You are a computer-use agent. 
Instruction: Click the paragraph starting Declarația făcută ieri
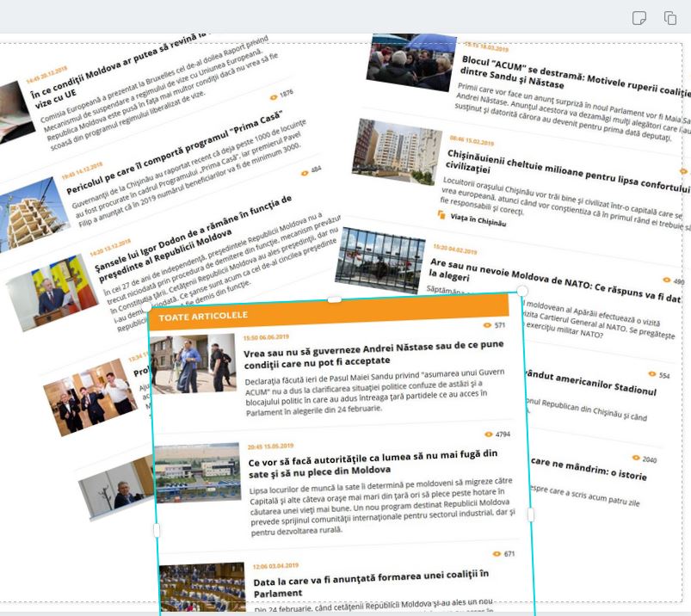tap(375, 392)
